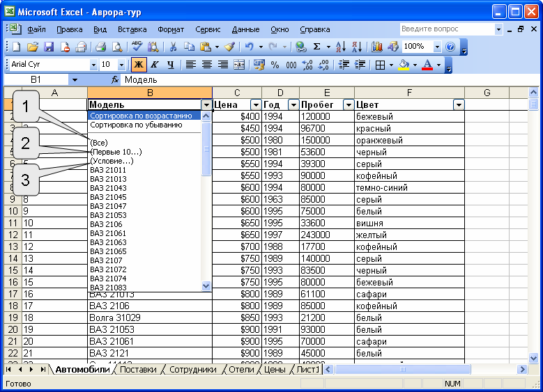Select (Условие…) filter option
Screen dimensions: 543x392
click(x=144, y=161)
